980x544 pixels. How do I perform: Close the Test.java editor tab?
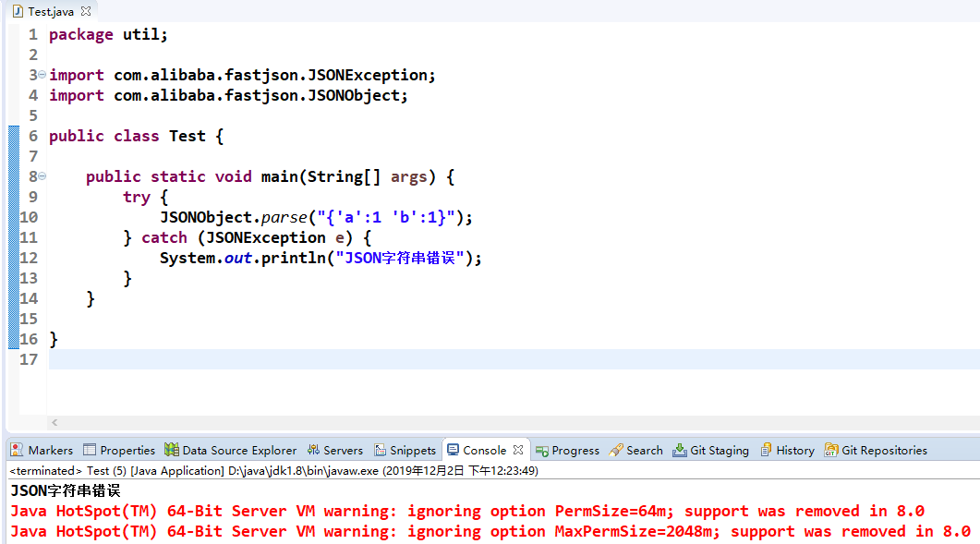[x=84, y=11]
